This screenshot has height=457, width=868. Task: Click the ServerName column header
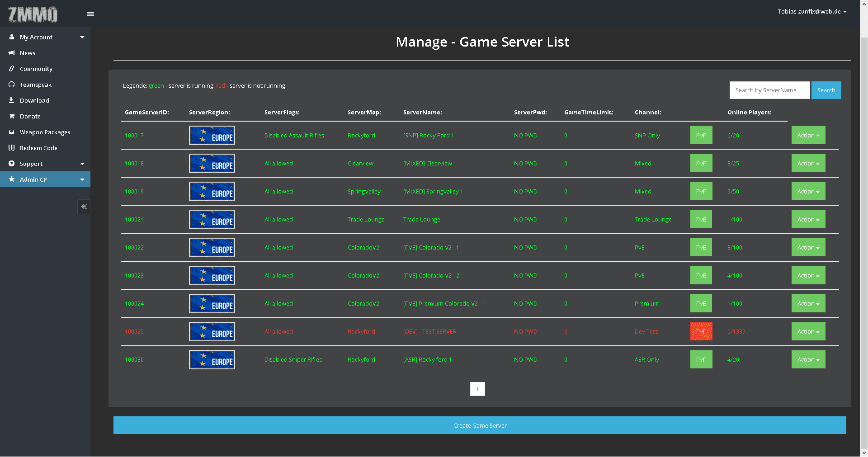coord(423,112)
